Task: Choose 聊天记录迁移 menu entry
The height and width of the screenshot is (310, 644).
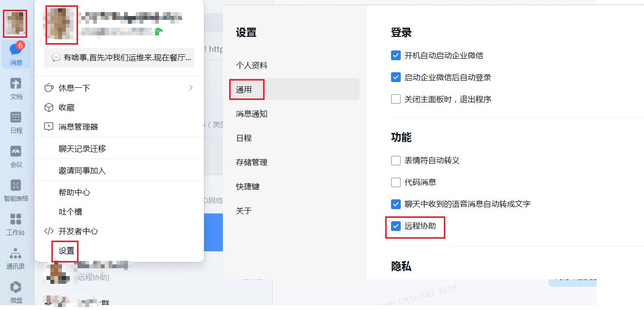Action: click(x=82, y=148)
